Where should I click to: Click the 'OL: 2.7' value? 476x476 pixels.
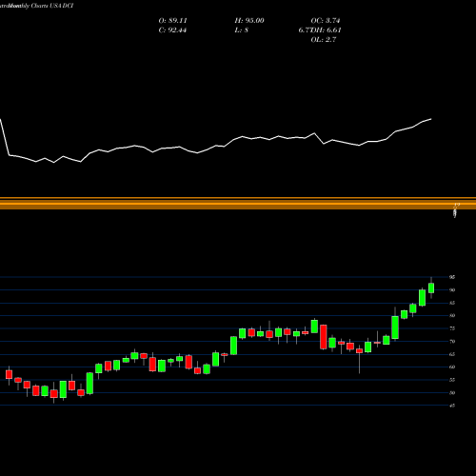point(324,40)
